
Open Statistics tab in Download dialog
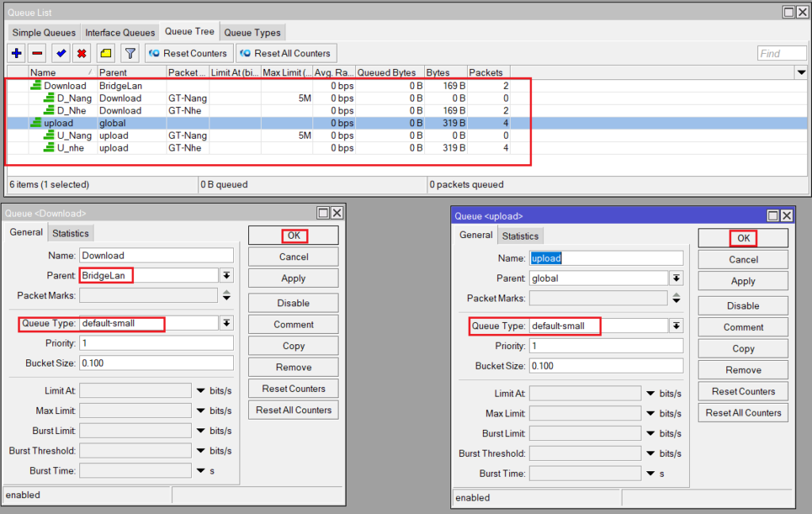(71, 233)
